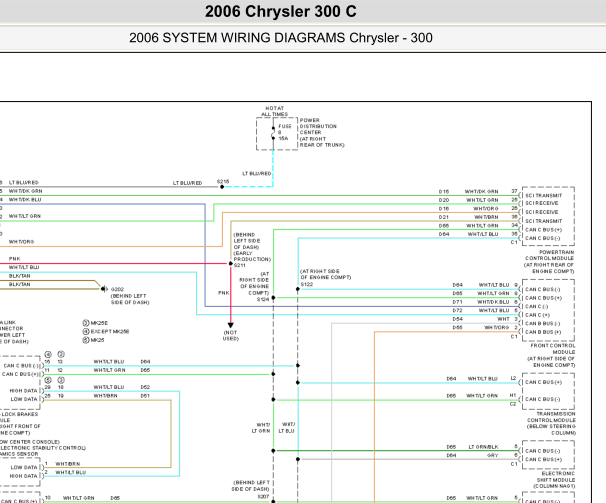Click circuit code 'D21' on the brown wire

[444, 217]
